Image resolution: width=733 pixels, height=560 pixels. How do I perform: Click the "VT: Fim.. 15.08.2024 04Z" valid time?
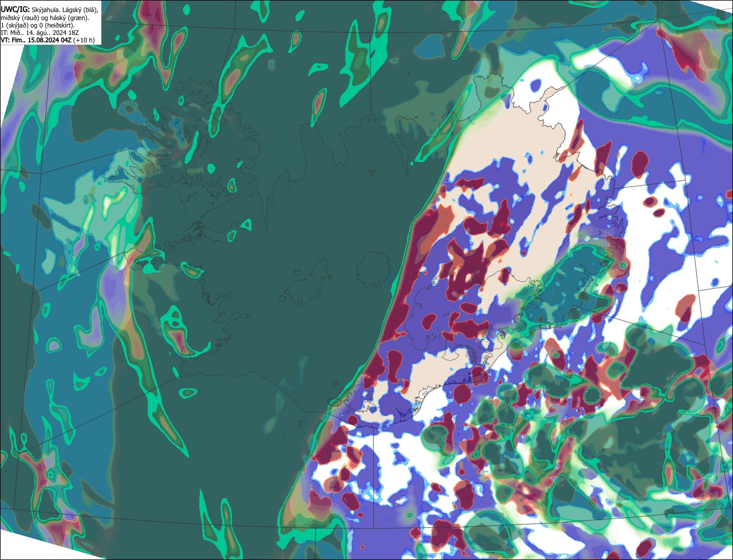tap(36, 40)
